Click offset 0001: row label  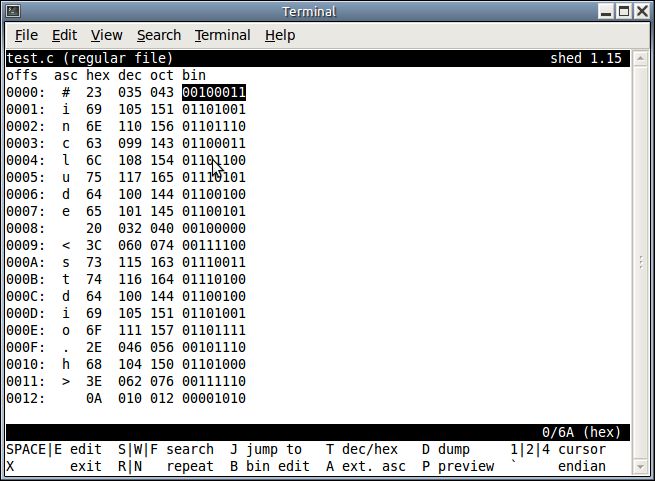point(25,109)
